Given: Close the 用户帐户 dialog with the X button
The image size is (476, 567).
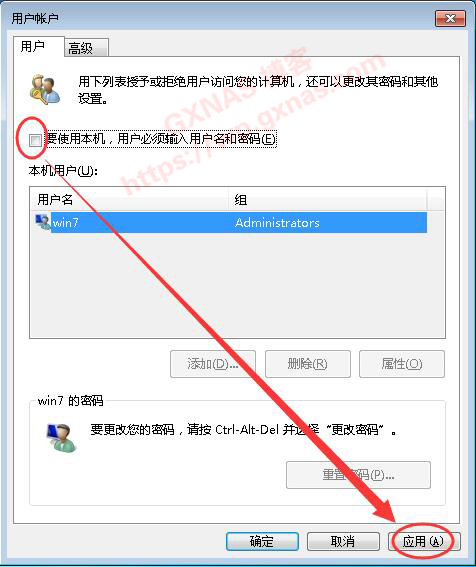Looking at the screenshot, I should point(450,18).
